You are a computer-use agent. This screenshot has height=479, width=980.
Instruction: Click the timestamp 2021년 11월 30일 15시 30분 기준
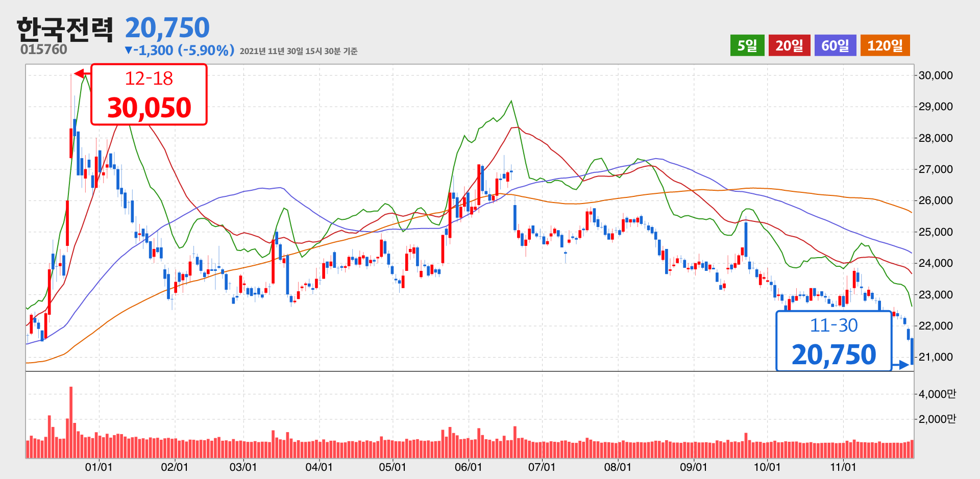pos(299,51)
